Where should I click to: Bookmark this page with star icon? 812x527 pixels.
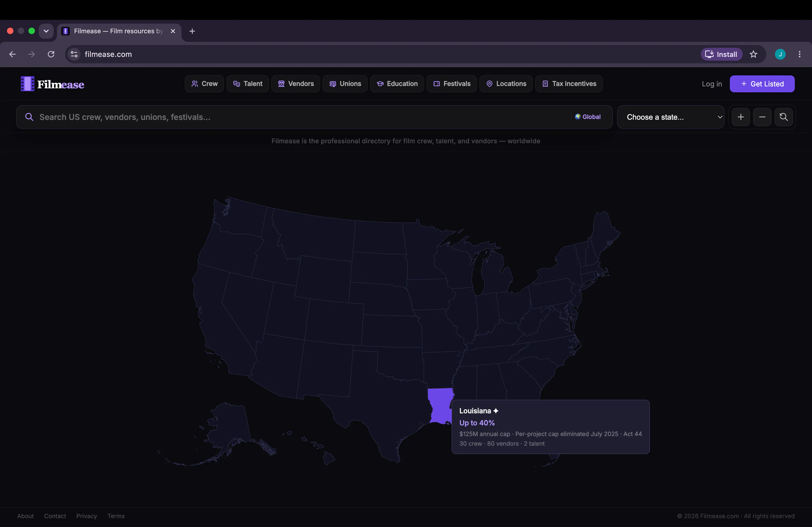pyautogui.click(x=753, y=54)
